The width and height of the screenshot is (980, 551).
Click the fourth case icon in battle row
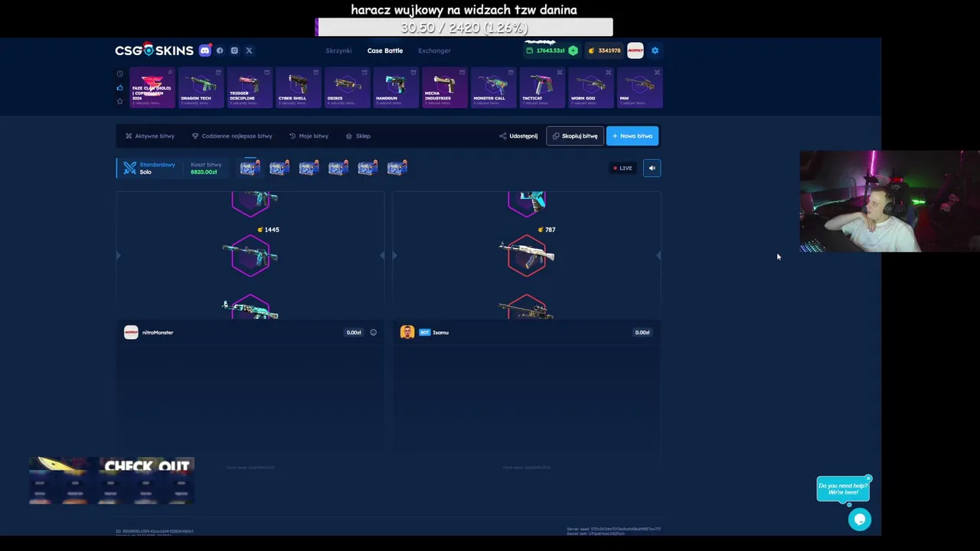tap(338, 168)
